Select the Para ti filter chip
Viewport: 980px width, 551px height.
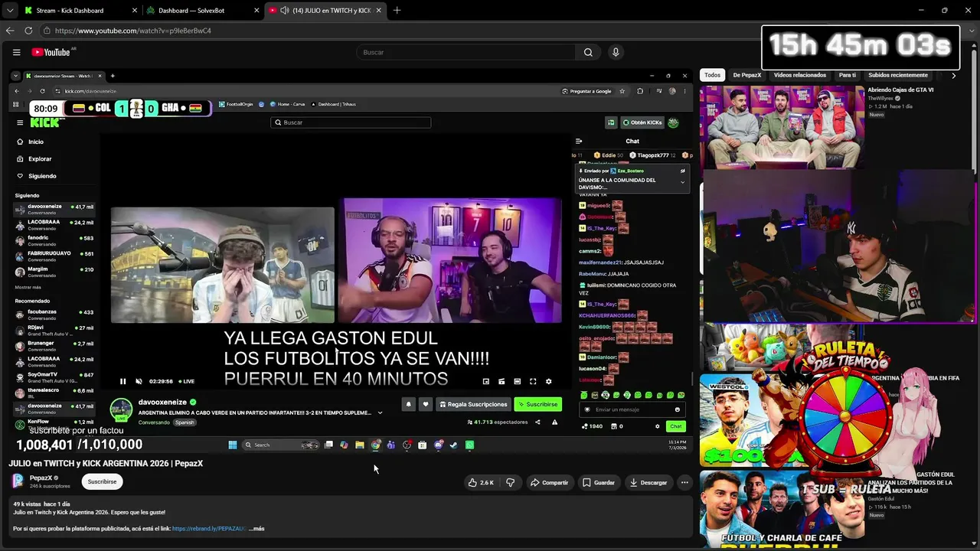click(848, 75)
